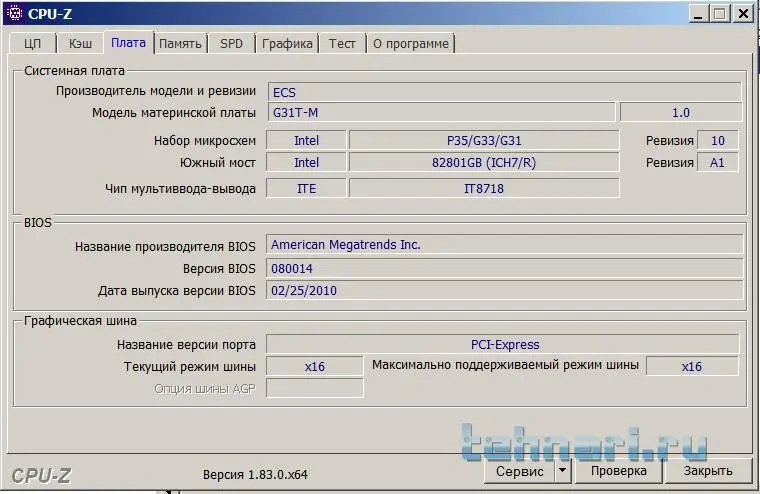Click the ITE vendor field
The height and width of the screenshot is (494, 760).
306,188
